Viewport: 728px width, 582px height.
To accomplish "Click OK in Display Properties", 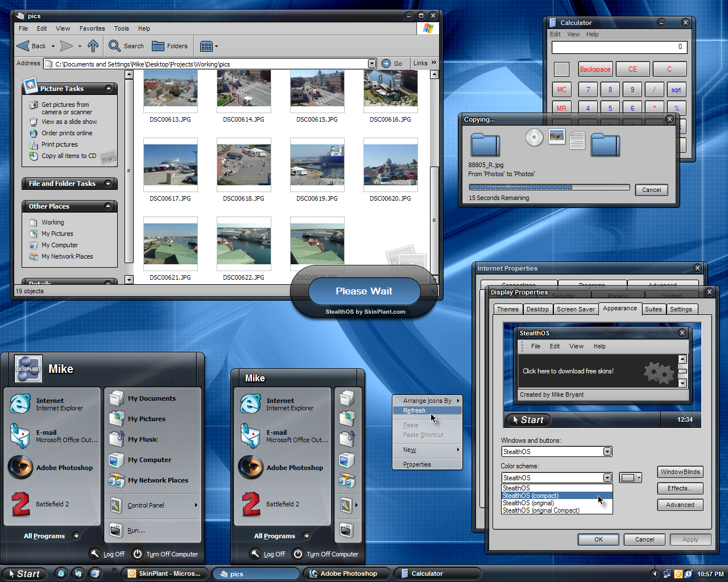I will (x=599, y=539).
